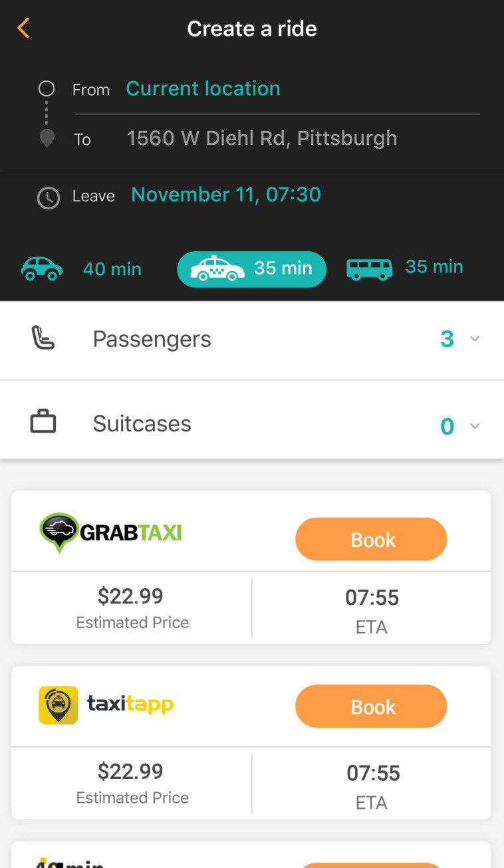Edit the 1560 W Diehl Rd destination

262,138
